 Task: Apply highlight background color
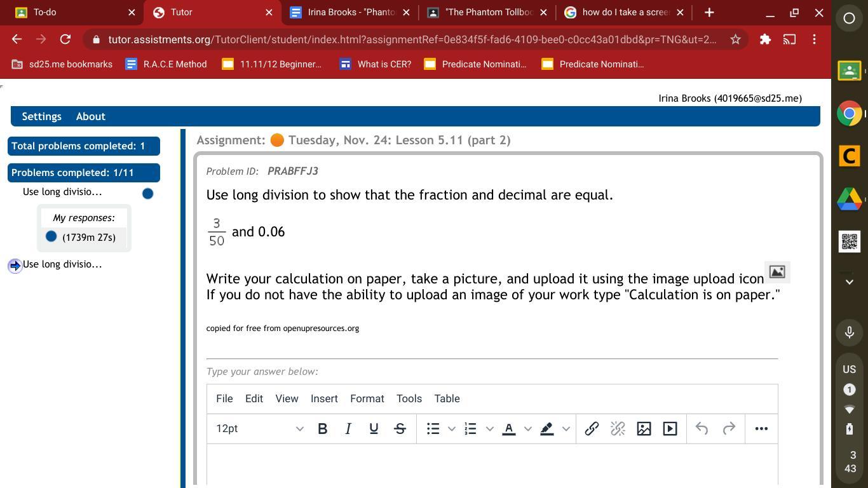click(547, 429)
